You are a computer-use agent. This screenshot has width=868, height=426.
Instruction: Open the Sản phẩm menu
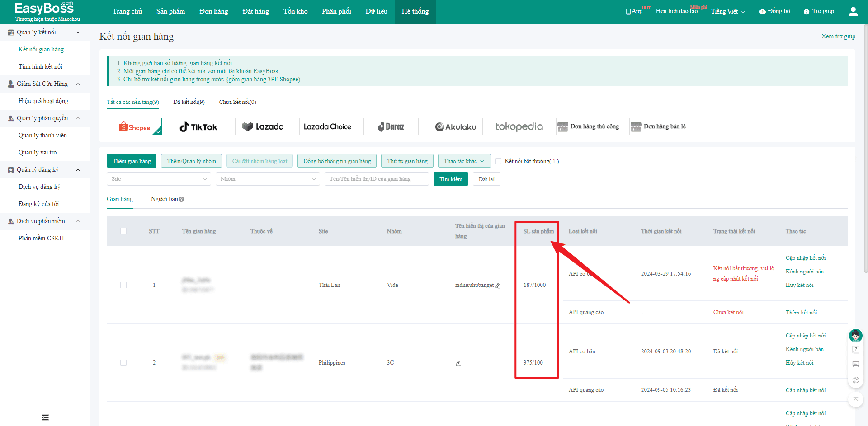click(170, 11)
